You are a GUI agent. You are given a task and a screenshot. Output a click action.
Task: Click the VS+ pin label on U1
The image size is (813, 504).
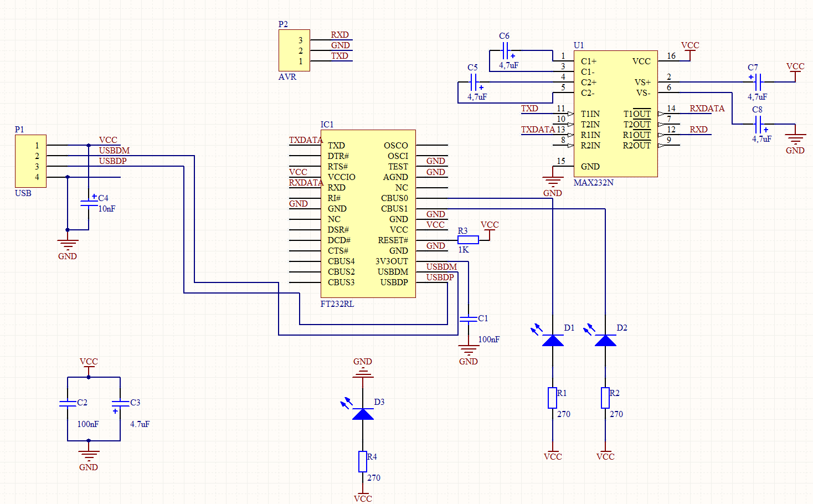point(642,83)
